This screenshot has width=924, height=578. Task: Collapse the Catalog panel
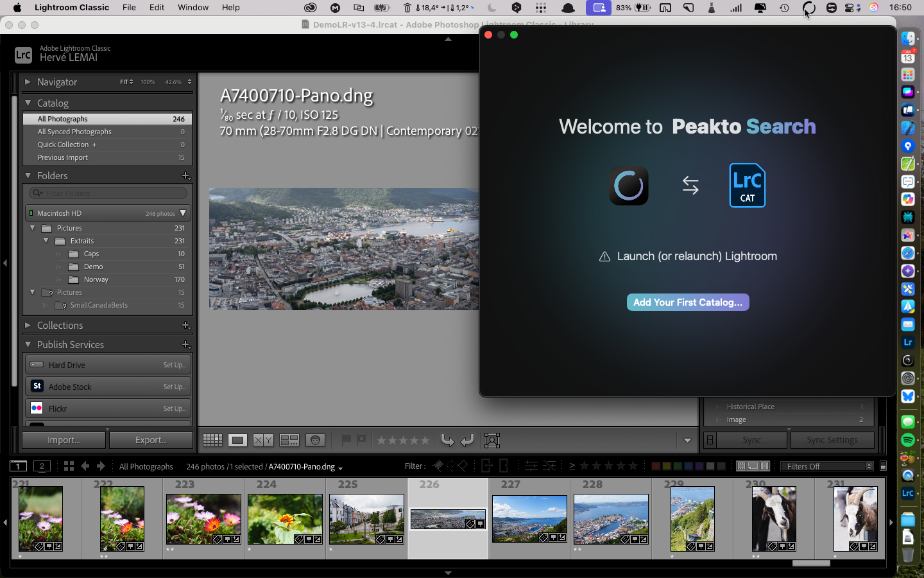pyautogui.click(x=28, y=103)
